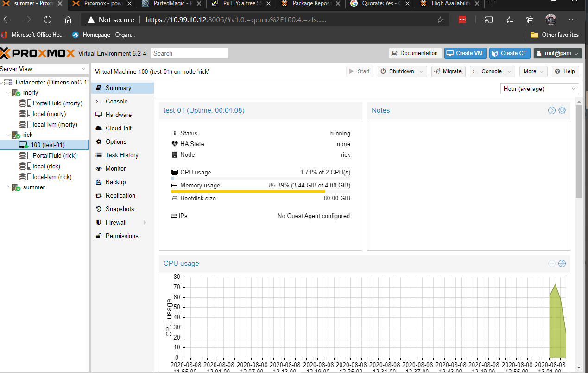Collapse Notes panel with arrow icon

[x=551, y=110]
